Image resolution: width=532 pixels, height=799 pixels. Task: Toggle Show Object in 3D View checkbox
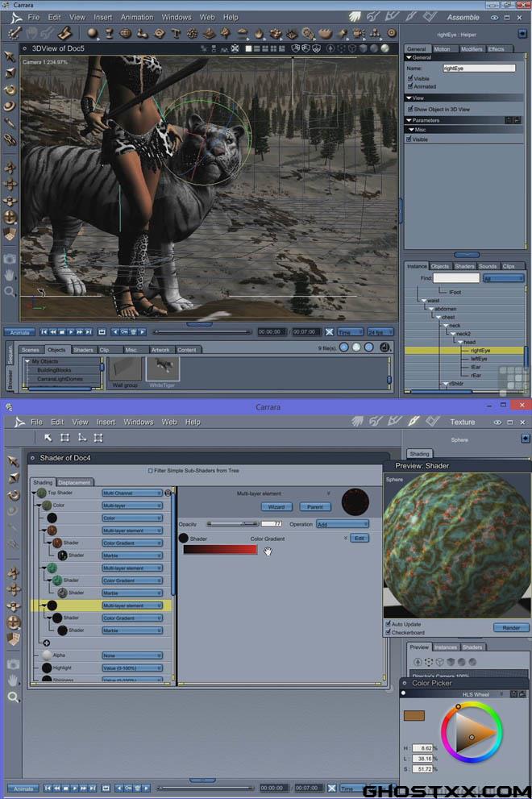click(410, 109)
